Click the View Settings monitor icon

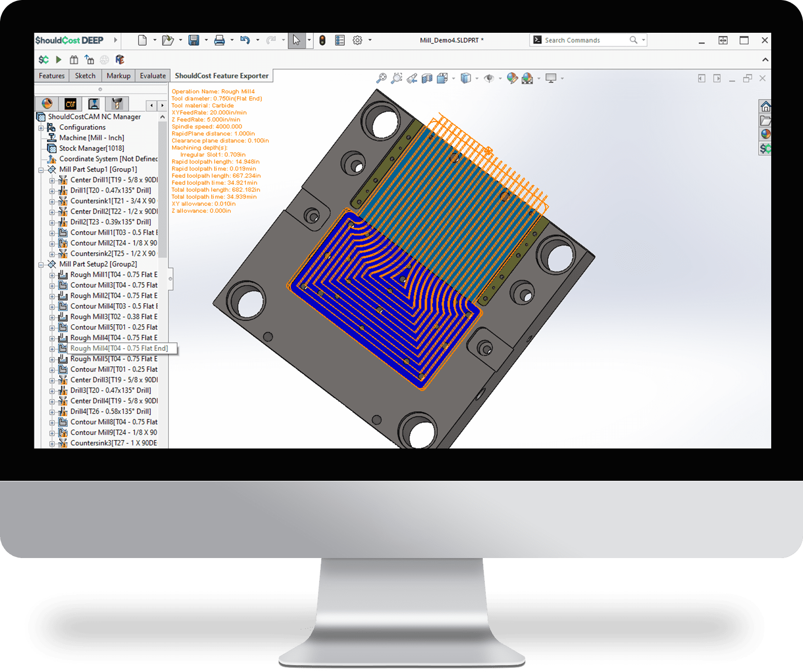tap(551, 78)
